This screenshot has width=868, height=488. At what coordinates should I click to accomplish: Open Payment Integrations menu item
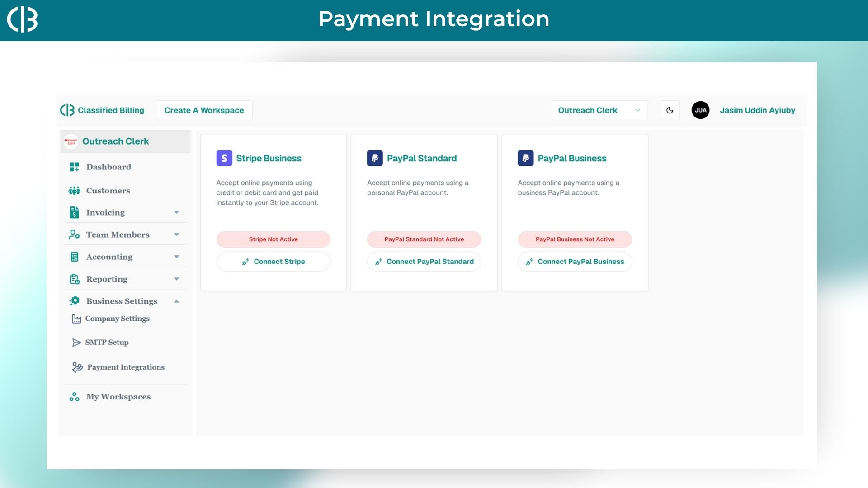pyautogui.click(x=126, y=367)
